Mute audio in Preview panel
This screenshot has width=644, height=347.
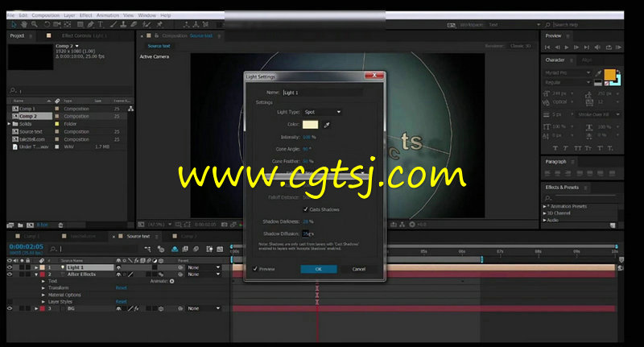click(x=597, y=48)
